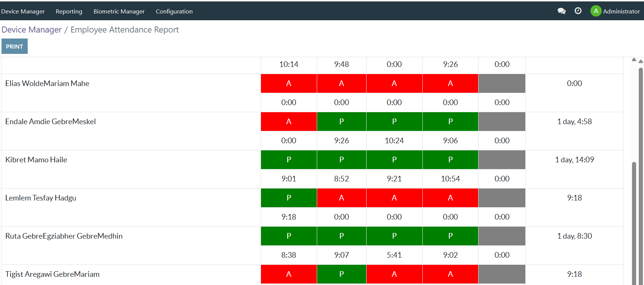644x285 pixels.
Task: Click the 9:02 time cell
Action: 450,255
